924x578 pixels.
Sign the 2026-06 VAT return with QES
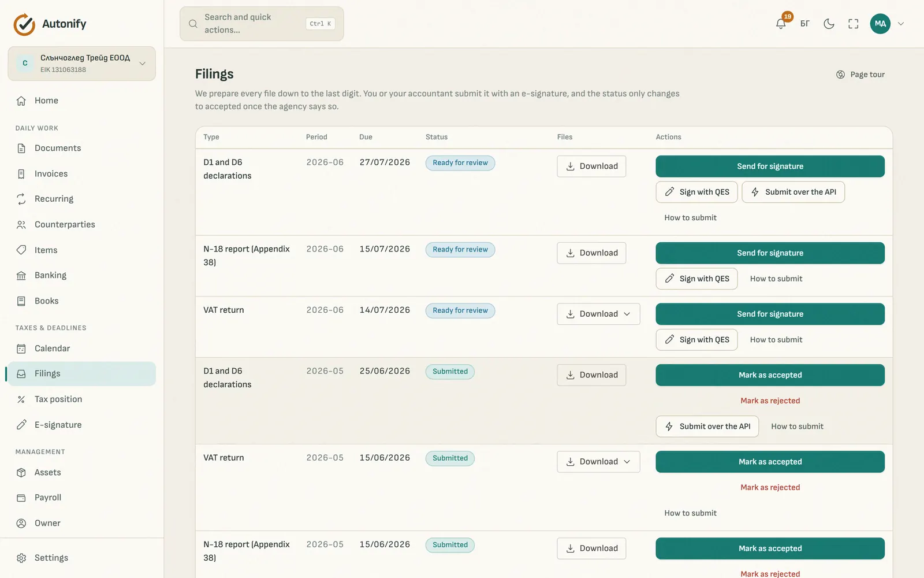[x=696, y=340]
